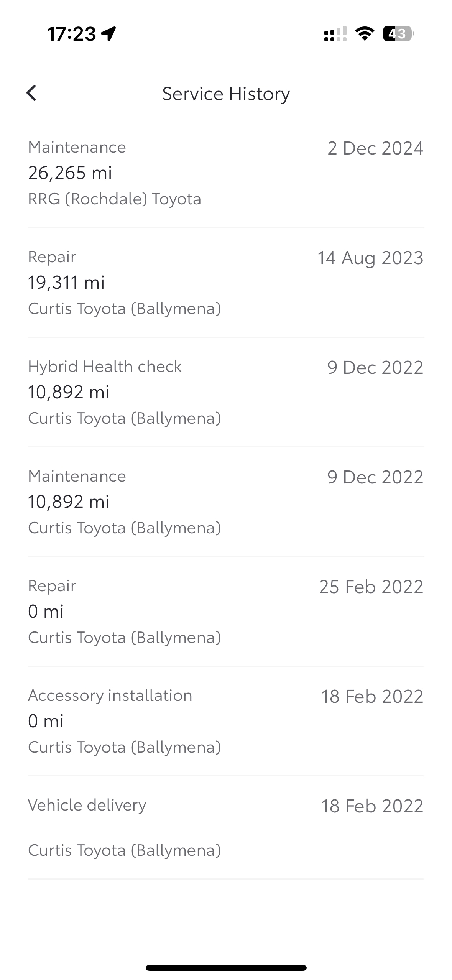Tap the 17:23 clock in status bar
Viewport: 452px width, 980px height.
(x=71, y=34)
